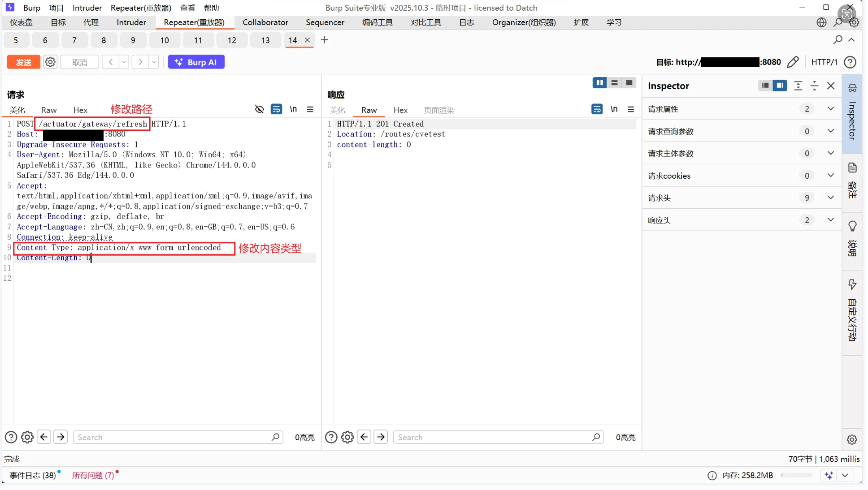This screenshot has height=490, width=868.
Task: Collapse all Inspector sections
Action: click(x=815, y=86)
